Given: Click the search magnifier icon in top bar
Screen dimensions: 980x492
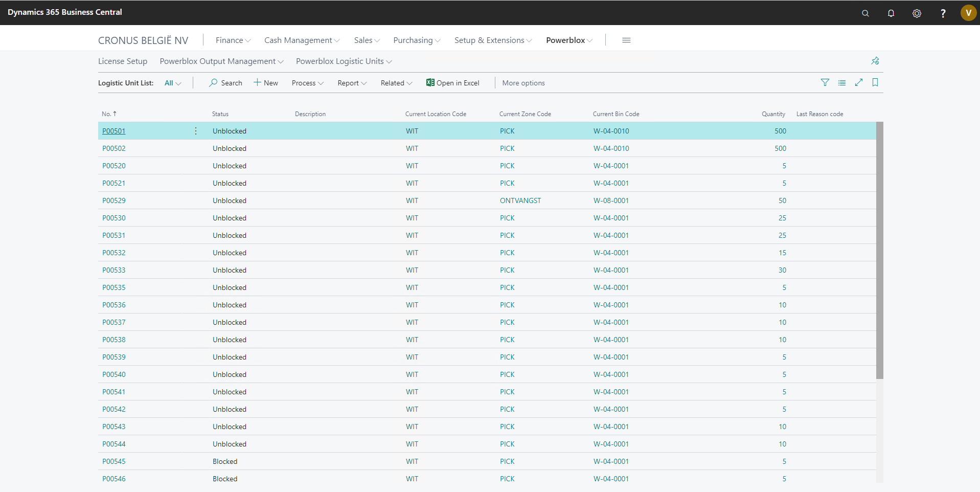Looking at the screenshot, I should pyautogui.click(x=865, y=13).
